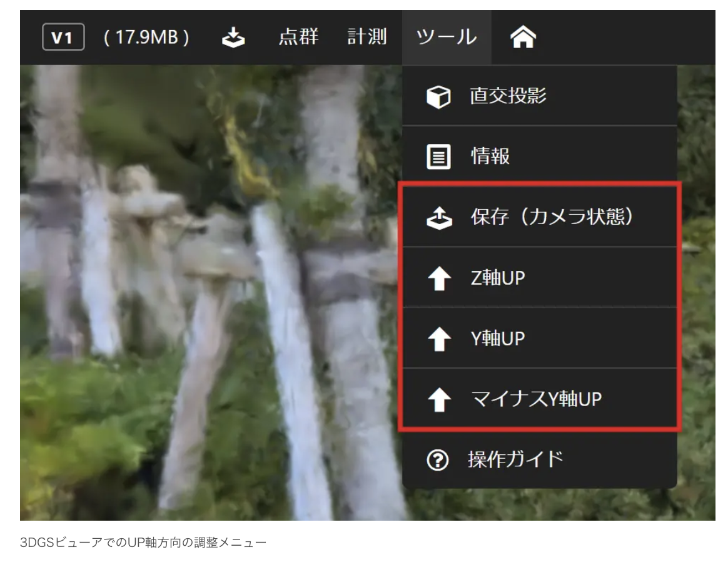Click the up arrow icon beside マイナスY軸UP
The height and width of the screenshot is (562, 728).
click(x=438, y=399)
